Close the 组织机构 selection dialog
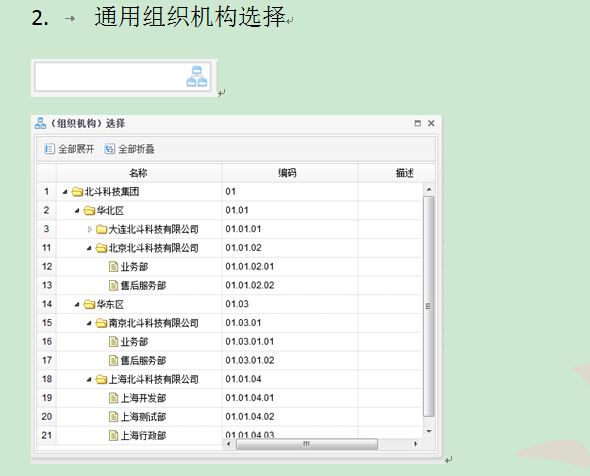The height and width of the screenshot is (476, 590). point(431,123)
